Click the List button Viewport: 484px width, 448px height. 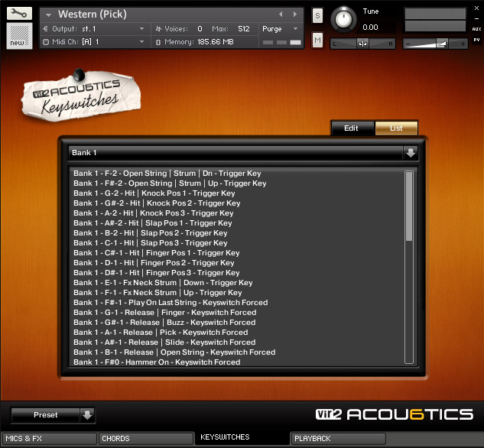tap(396, 128)
